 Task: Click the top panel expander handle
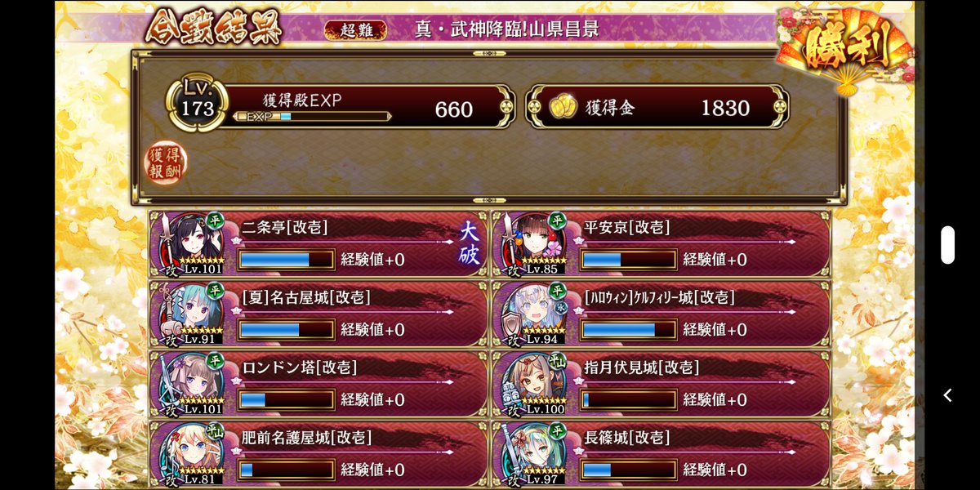pyautogui.click(x=489, y=53)
